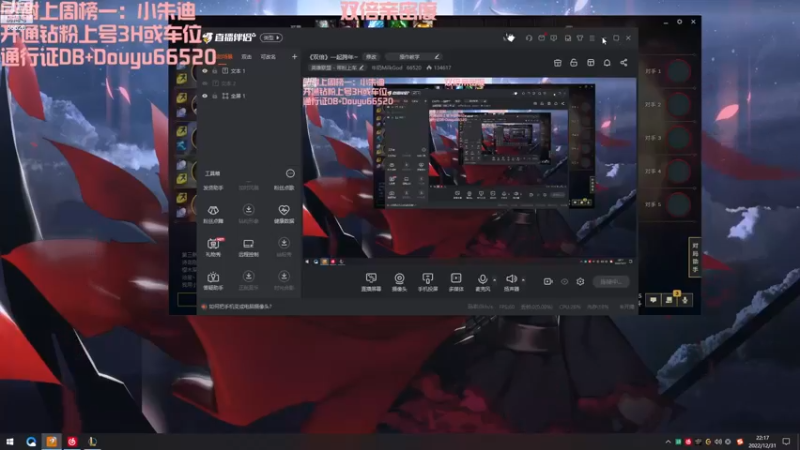Select the 文本 1 source row
The image size is (800, 450).
coord(249,71)
